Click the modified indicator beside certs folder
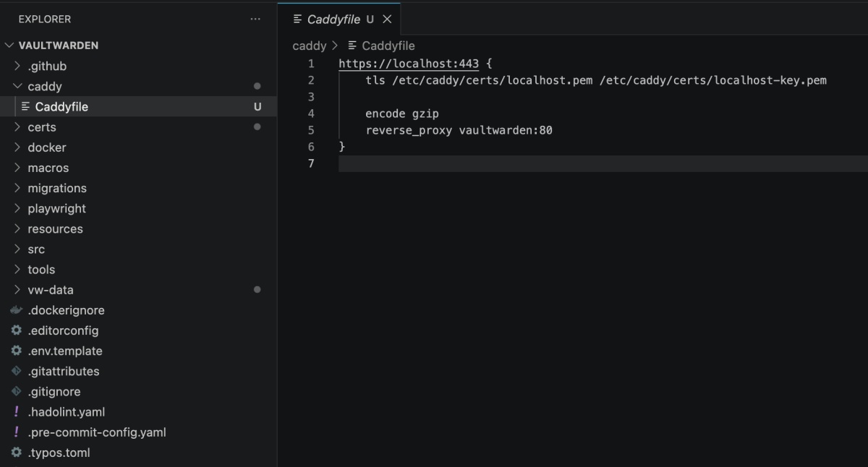 pos(256,127)
